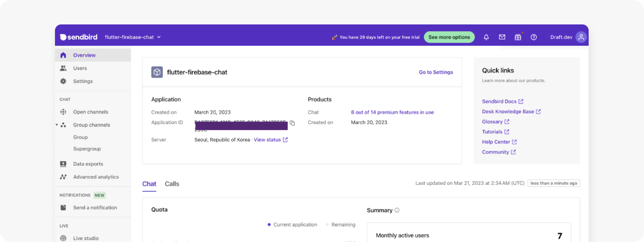Open the Glossary quick link
This screenshot has height=242, width=644.
(495, 122)
